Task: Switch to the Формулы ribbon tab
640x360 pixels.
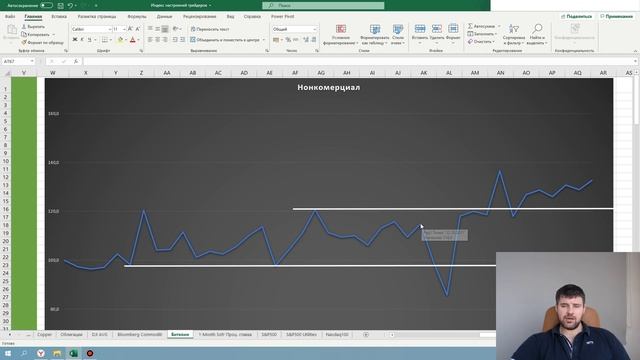Action: pos(137,16)
